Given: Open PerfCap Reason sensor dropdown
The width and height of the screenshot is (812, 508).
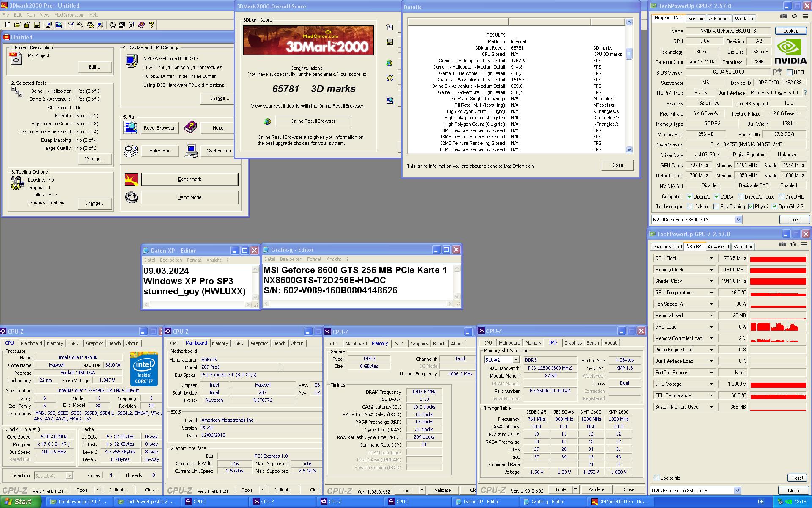Looking at the screenshot, I should coord(711,373).
